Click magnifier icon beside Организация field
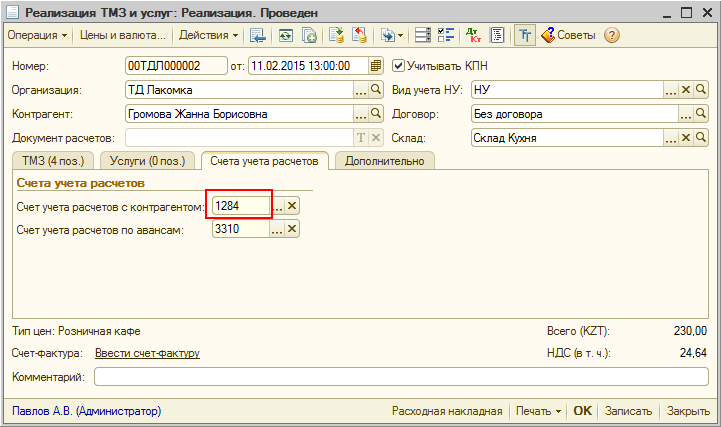Viewport: 721px width, 427px height. [376, 90]
